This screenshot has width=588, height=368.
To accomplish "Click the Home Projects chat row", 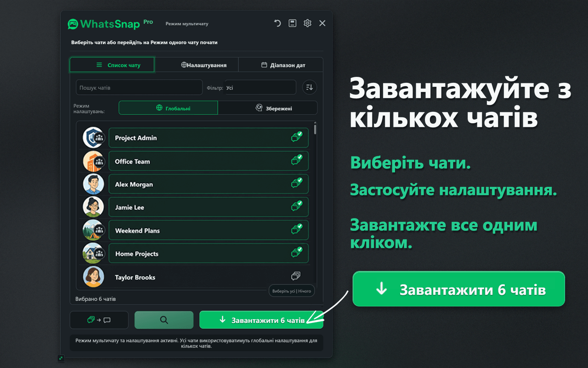I will [209, 253].
